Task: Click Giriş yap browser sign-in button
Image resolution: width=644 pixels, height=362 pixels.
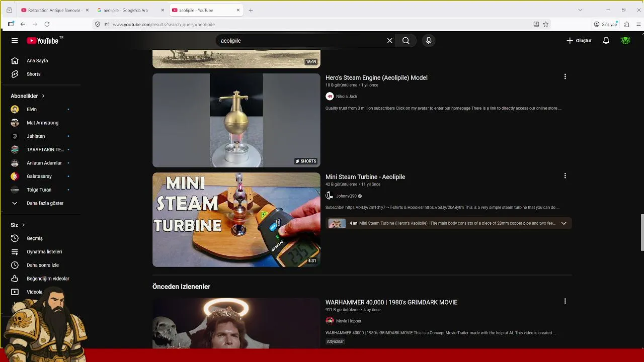Action: point(605,24)
